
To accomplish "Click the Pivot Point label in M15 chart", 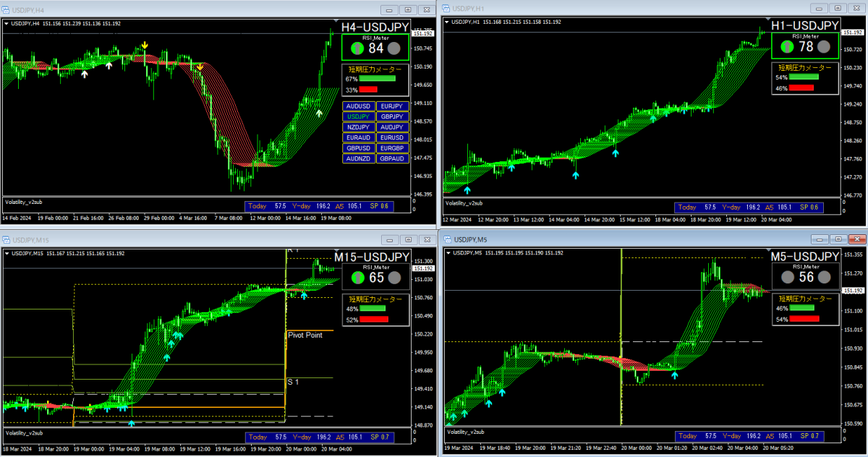I will pyautogui.click(x=305, y=335).
